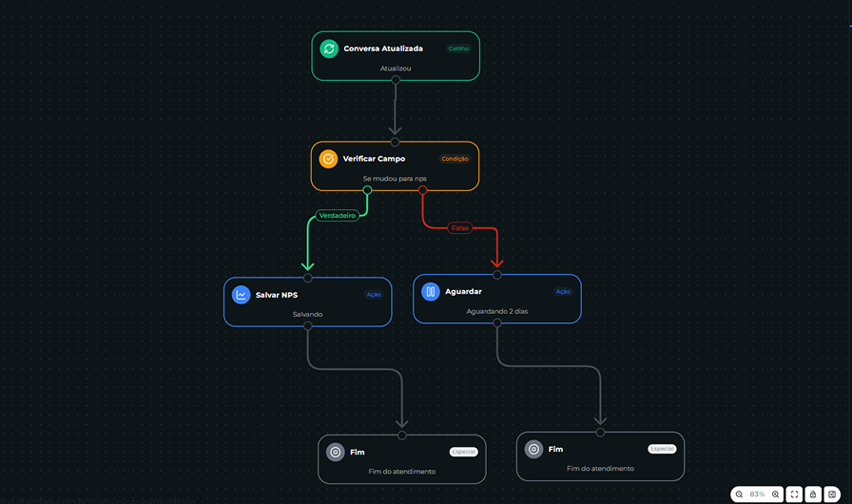The image size is (852, 504).
Task: Zoom in the canvas
Action: pos(775,494)
